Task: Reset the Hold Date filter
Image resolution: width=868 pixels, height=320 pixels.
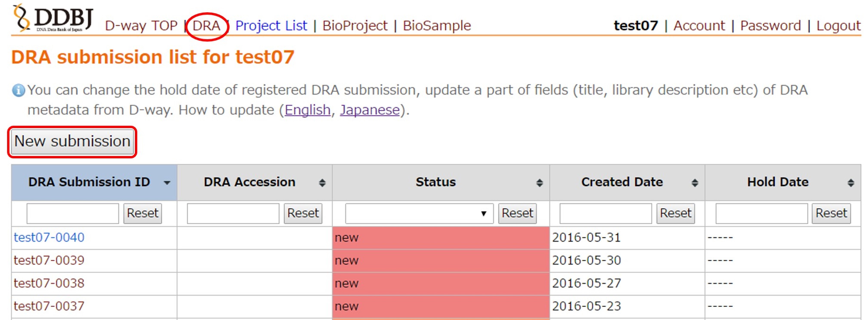Action: point(831,213)
